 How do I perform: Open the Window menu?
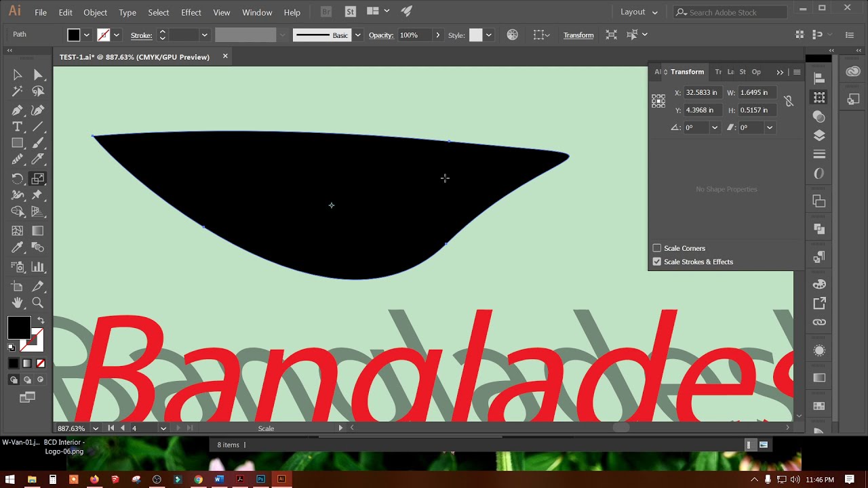pyautogui.click(x=257, y=12)
